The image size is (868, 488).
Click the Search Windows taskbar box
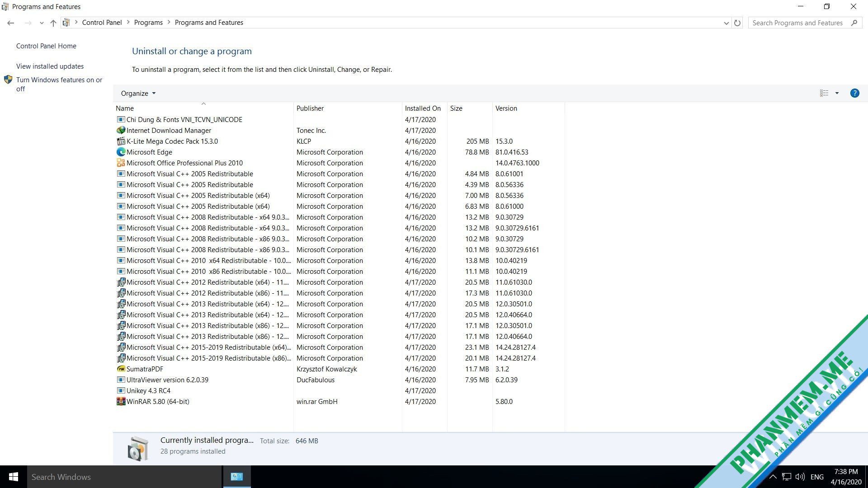[x=125, y=477]
